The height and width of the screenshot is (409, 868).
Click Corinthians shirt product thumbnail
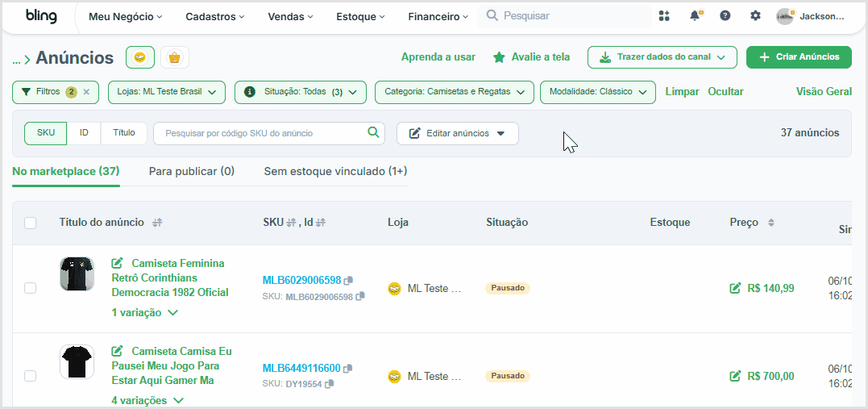click(77, 273)
